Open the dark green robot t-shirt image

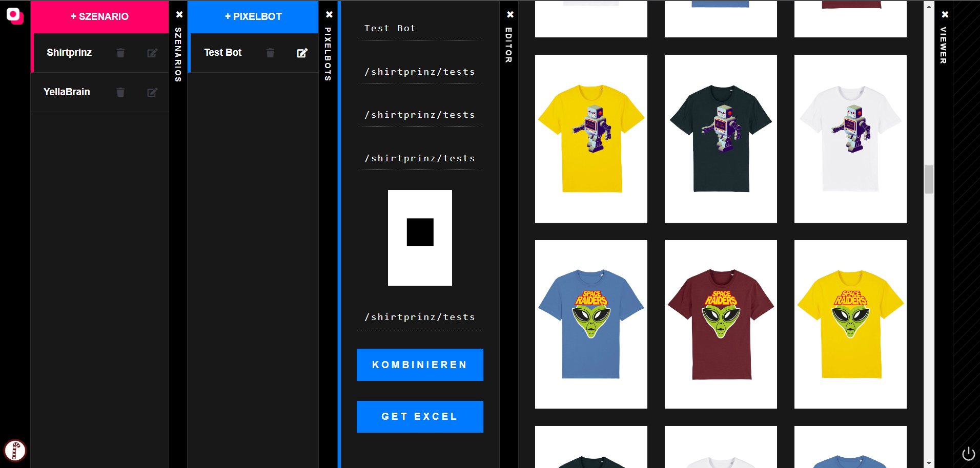point(721,139)
